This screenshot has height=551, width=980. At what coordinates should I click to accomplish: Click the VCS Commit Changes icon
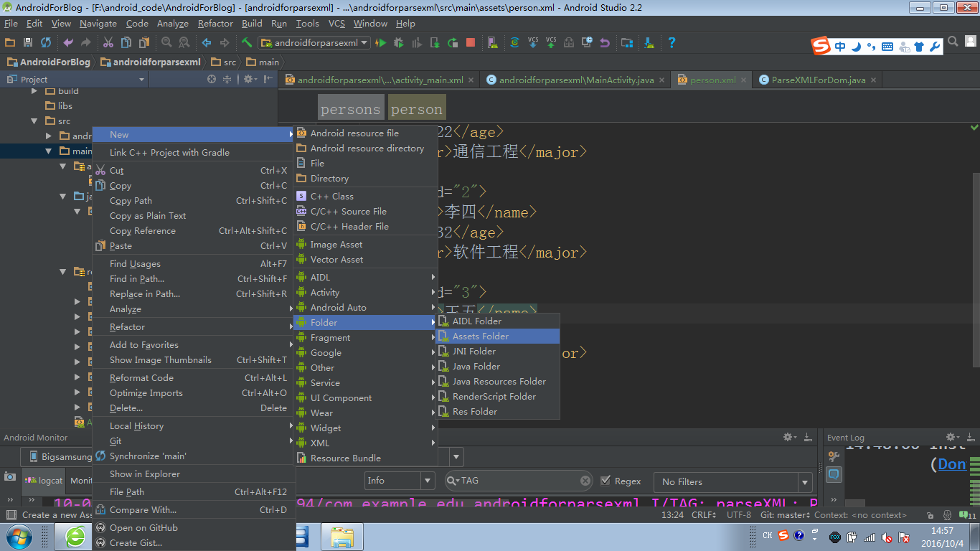[551, 42]
